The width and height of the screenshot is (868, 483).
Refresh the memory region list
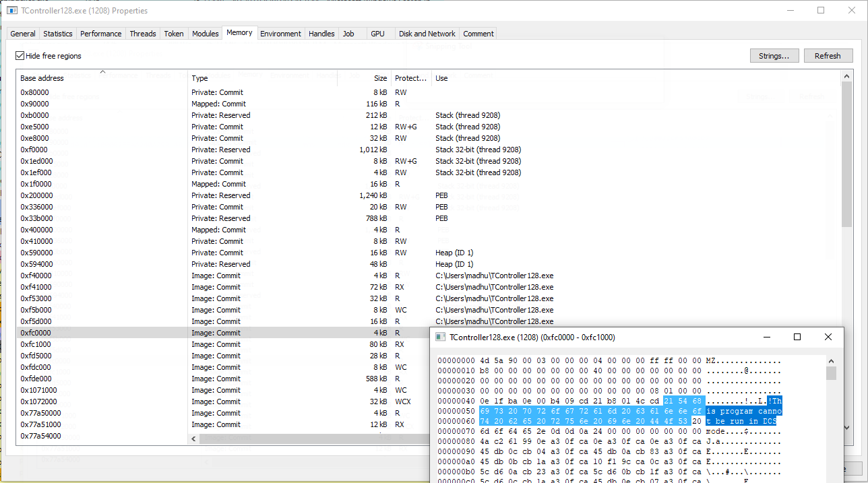pyautogui.click(x=828, y=55)
